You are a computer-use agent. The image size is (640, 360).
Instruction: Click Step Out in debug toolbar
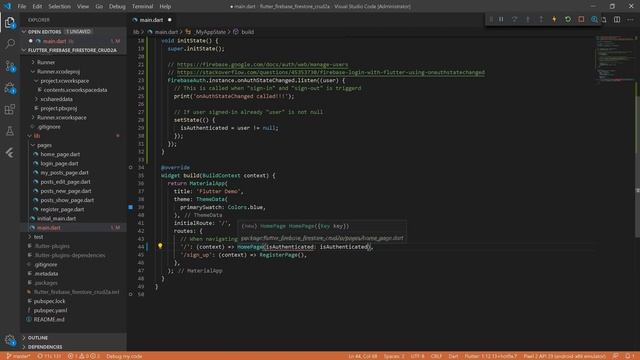(x=541, y=19)
